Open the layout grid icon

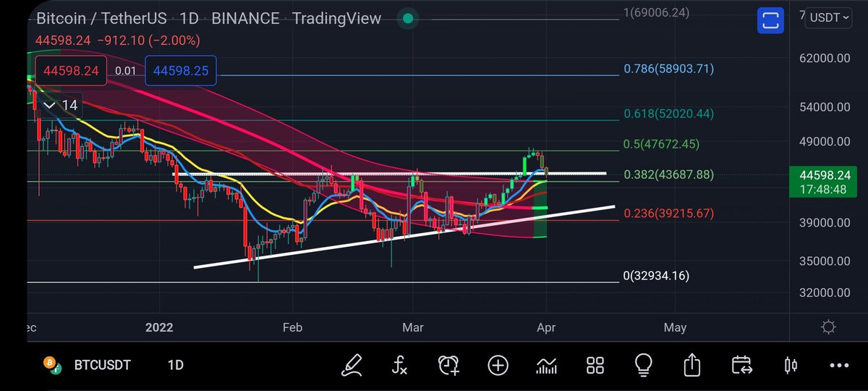pos(595,365)
